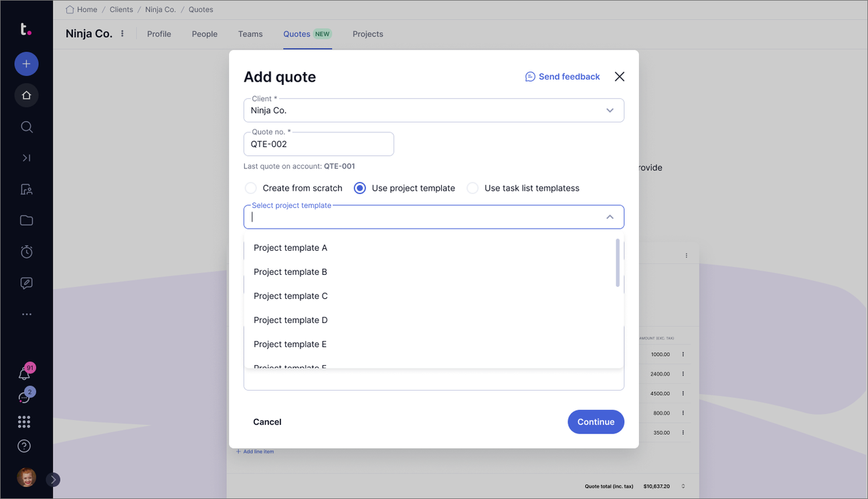Click the Send feedback link

[x=562, y=77]
